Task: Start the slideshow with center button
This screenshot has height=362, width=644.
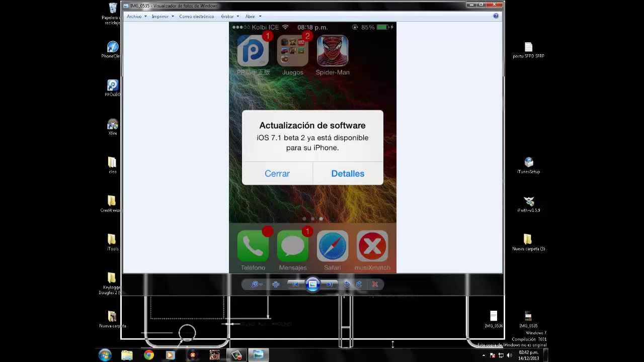Action: click(312, 284)
